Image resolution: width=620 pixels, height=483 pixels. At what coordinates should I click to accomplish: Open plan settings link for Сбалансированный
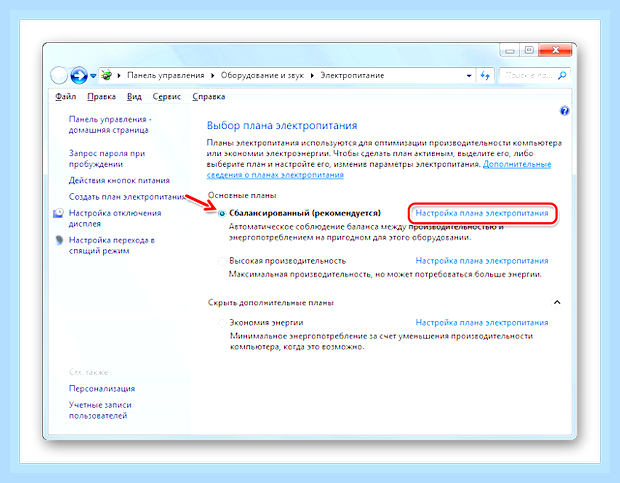(482, 213)
